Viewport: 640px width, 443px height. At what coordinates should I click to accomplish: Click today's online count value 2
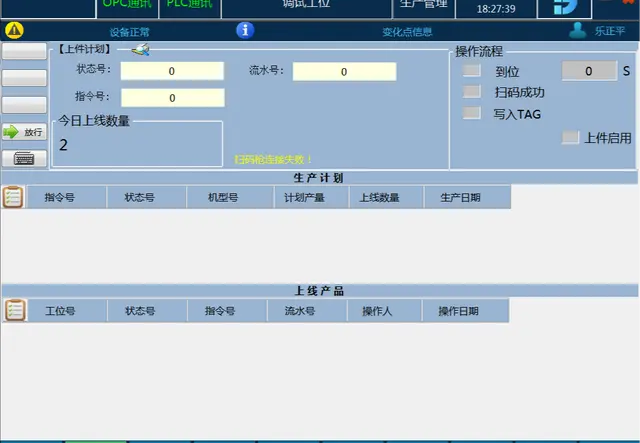[x=63, y=145]
